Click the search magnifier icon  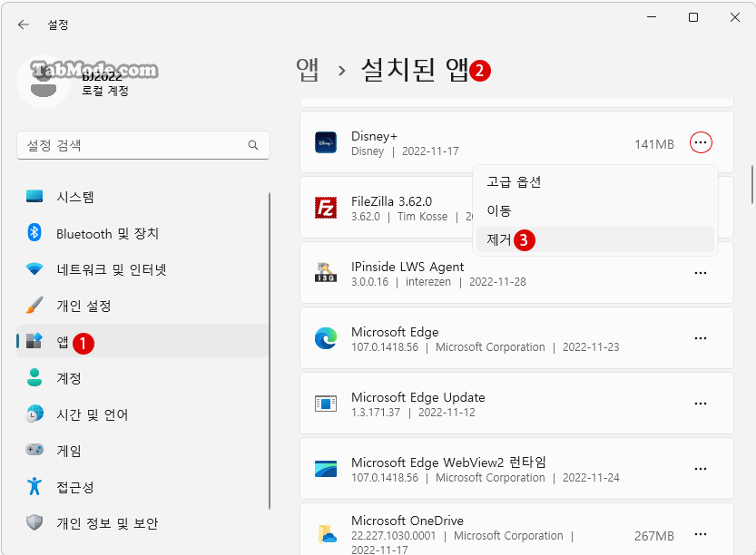coord(253,145)
